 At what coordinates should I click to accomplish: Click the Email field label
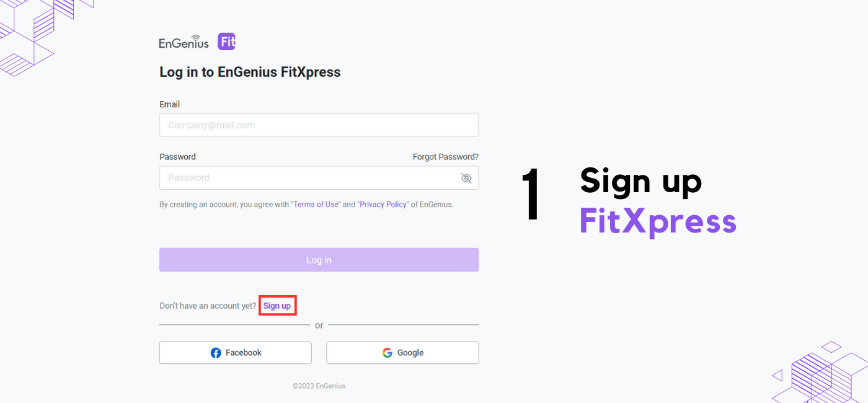(x=169, y=104)
